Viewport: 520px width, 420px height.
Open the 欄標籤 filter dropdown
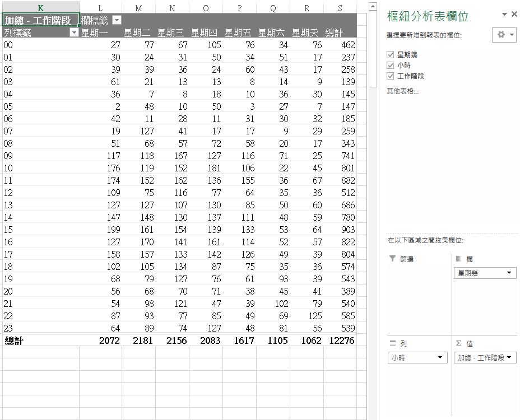pos(117,21)
